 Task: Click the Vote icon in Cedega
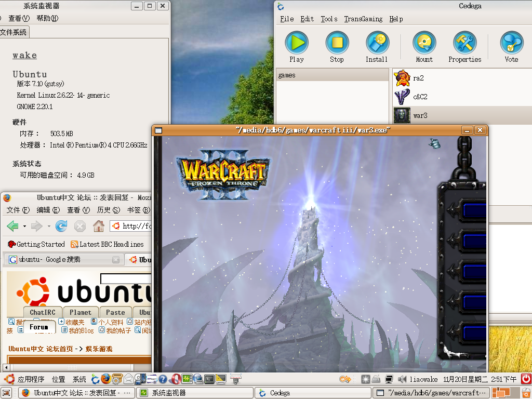[511, 47]
